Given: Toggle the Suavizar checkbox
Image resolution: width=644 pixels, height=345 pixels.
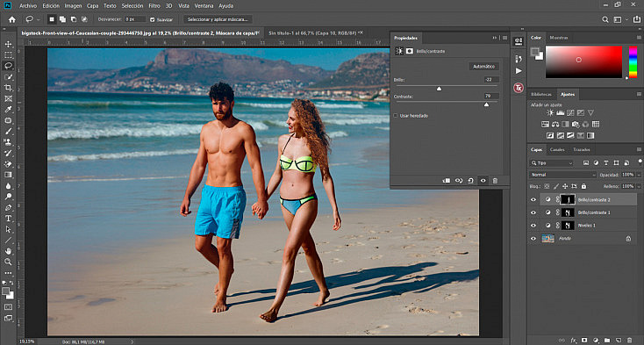Looking at the screenshot, I should click(x=152, y=19).
